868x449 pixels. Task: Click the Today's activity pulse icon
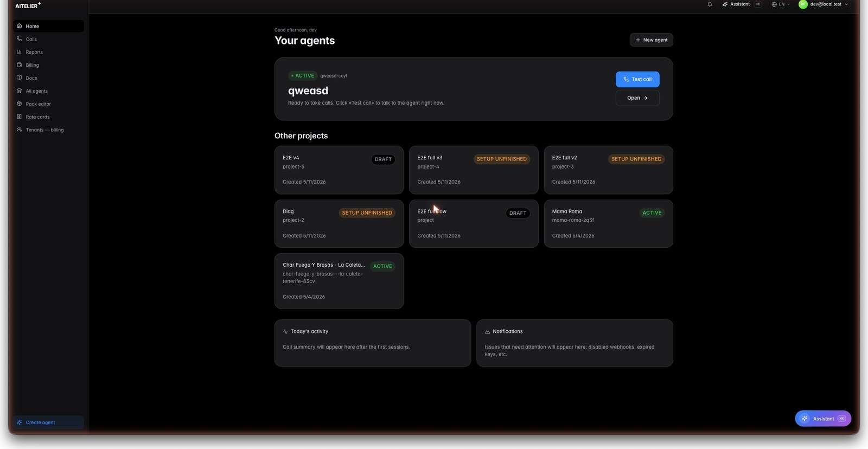pyautogui.click(x=285, y=332)
